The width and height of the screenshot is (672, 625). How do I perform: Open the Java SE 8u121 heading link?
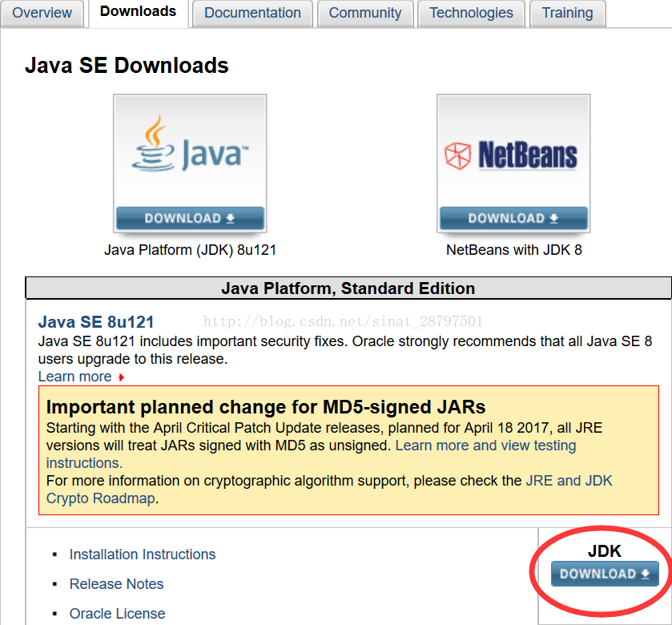pos(96,322)
